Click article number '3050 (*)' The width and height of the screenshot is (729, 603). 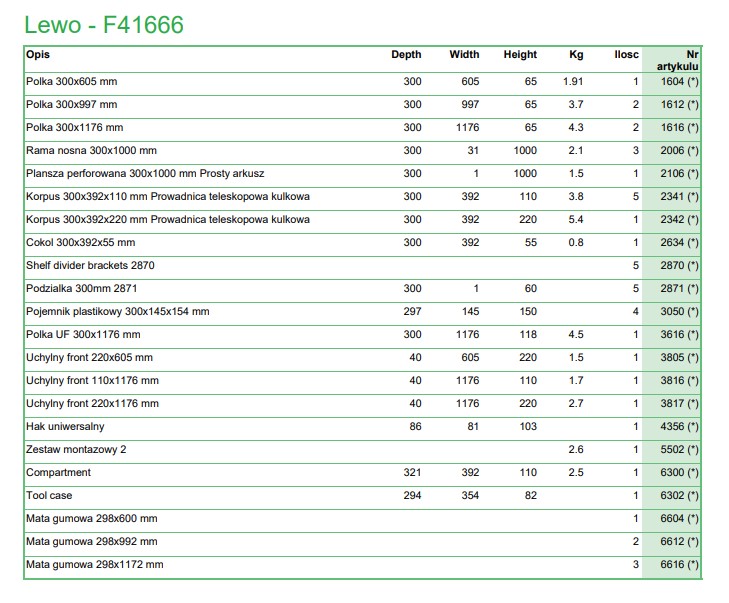pos(680,311)
